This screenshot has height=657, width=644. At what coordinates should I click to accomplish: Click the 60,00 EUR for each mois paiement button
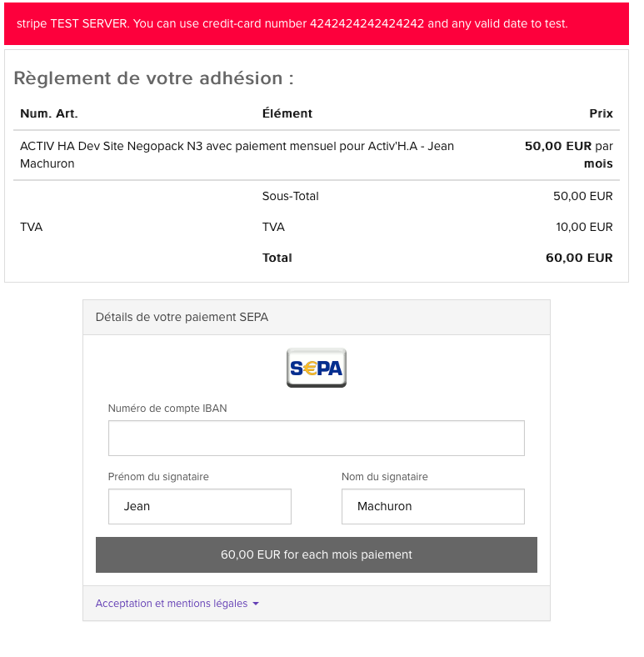coord(316,554)
